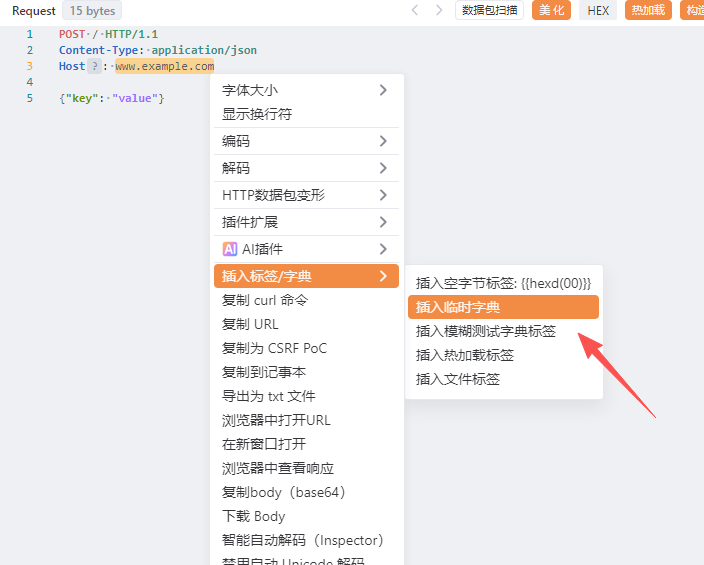
Task: Click HTTP/1.1 protocol text
Action: pyautogui.click(x=132, y=34)
